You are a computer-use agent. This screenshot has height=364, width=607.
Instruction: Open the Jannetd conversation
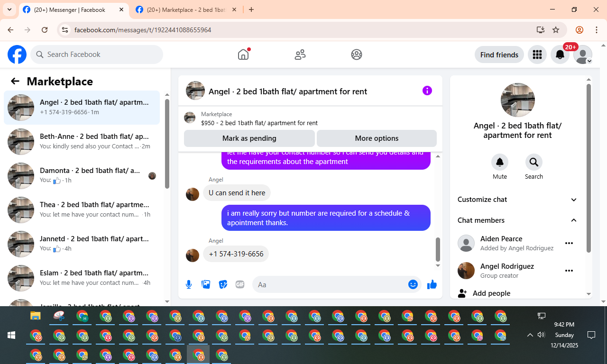click(82, 244)
